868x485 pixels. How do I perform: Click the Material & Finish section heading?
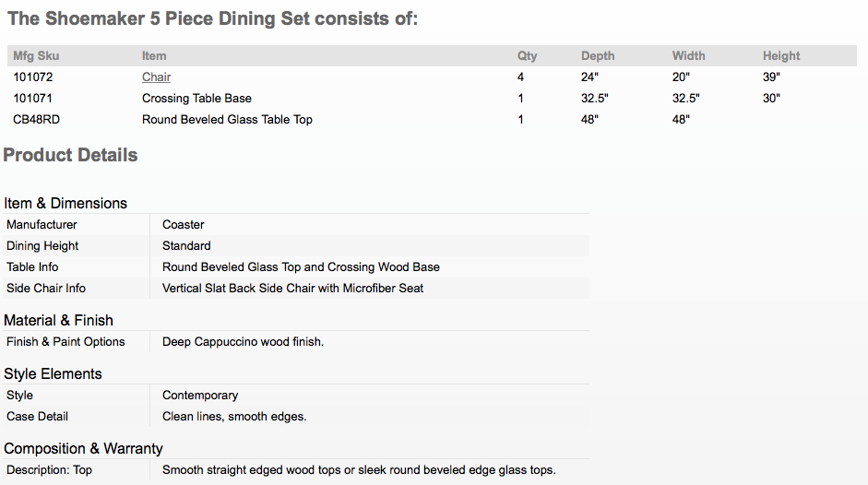tap(58, 320)
